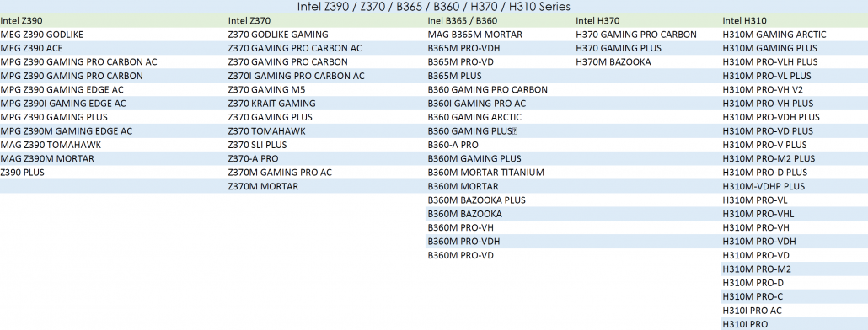
Task: Click the B360M MORTAR TITANIUM entry
Action: pyautogui.click(x=486, y=173)
